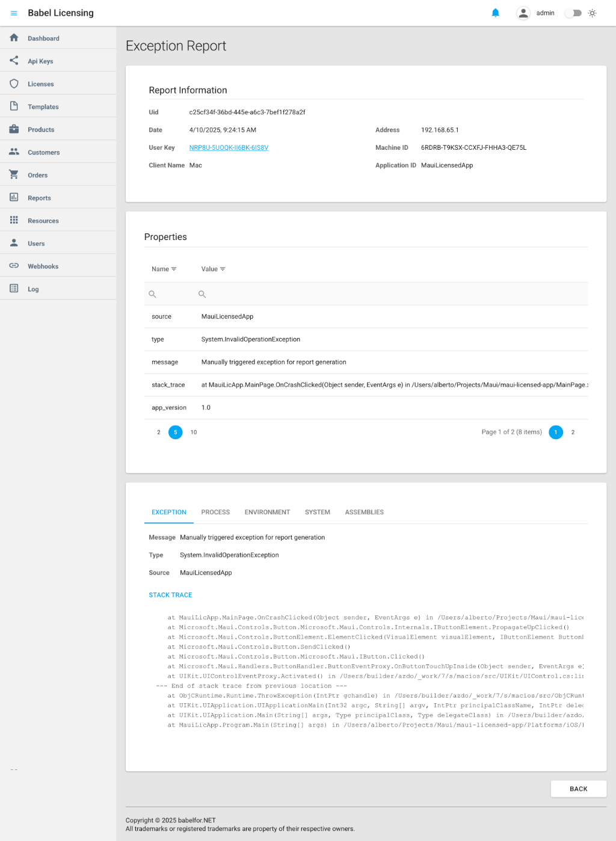Open Orders shopping cart icon

tap(14, 174)
